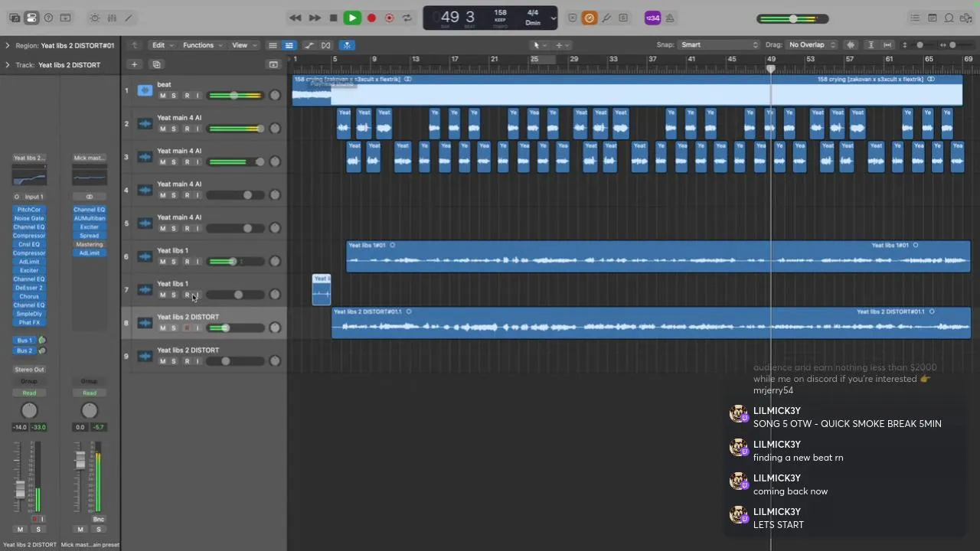
Task: Open the Mixer faders icon
Action: tap(112, 18)
